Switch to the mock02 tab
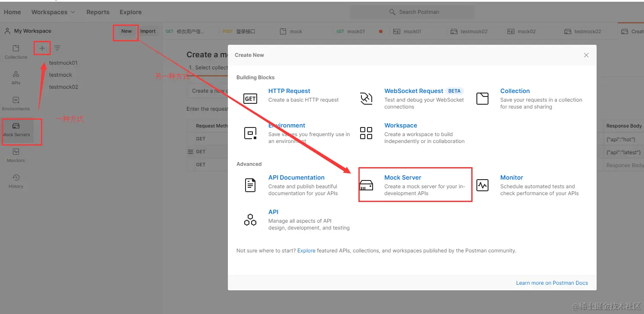This screenshot has height=314, width=644. [522, 31]
